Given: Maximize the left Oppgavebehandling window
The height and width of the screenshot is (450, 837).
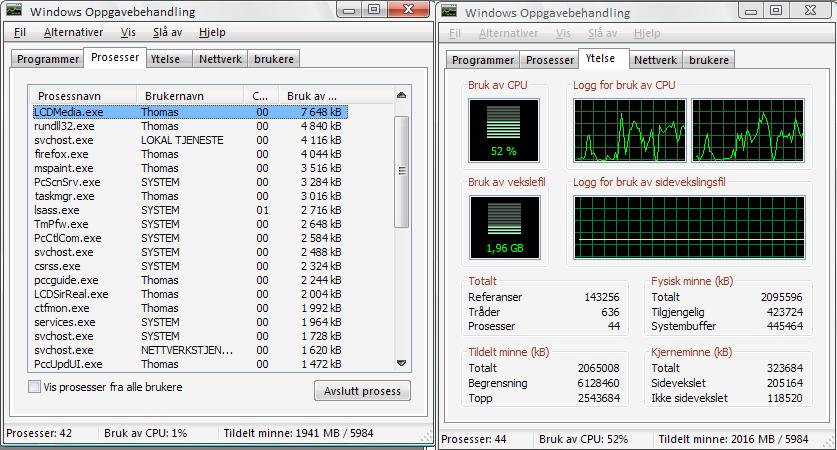Looking at the screenshot, I should (x=374, y=10).
